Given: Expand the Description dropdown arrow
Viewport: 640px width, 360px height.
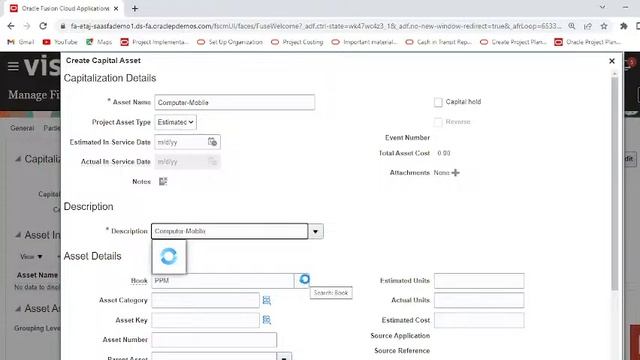Looking at the screenshot, I should click(x=316, y=231).
